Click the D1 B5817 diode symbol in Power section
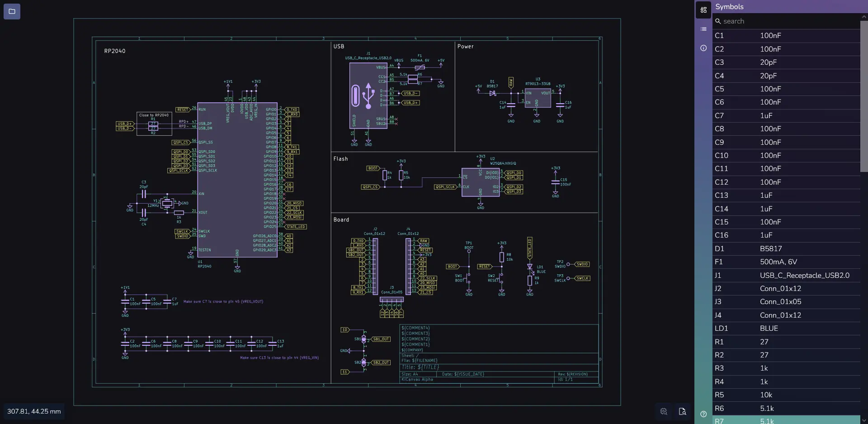 coord(492,93)
